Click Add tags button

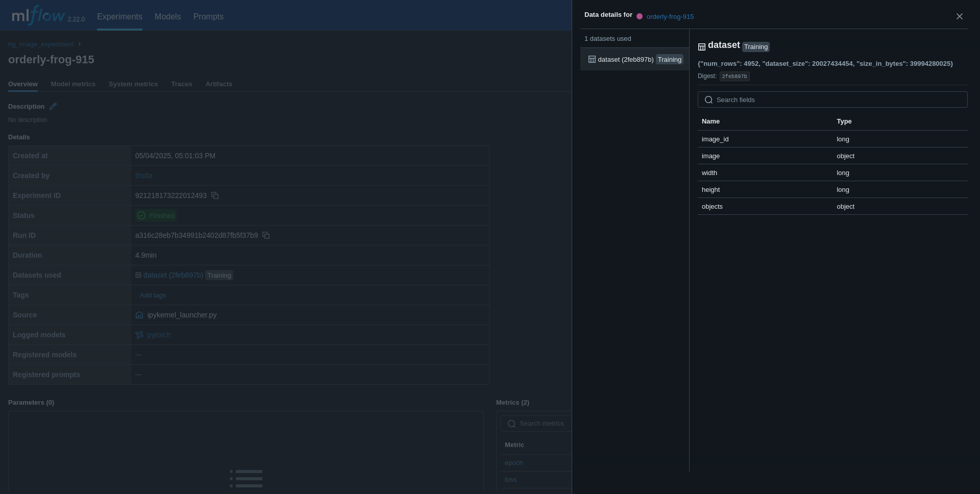coord(153,295)
